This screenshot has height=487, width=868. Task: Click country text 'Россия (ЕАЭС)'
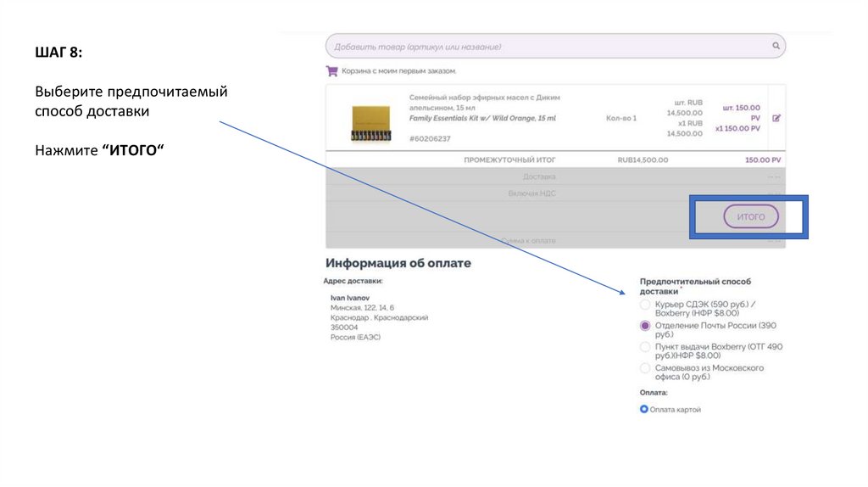[355, 337]
